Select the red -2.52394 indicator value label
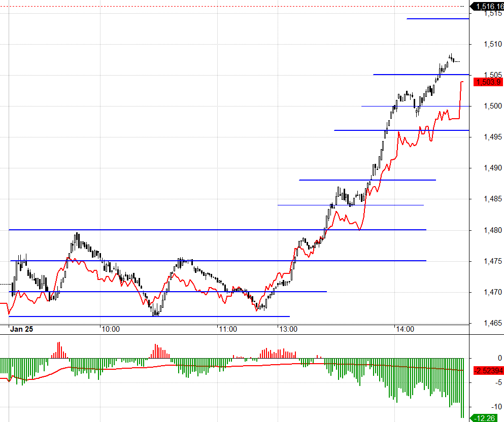504x422 pixels. (488, 371)
